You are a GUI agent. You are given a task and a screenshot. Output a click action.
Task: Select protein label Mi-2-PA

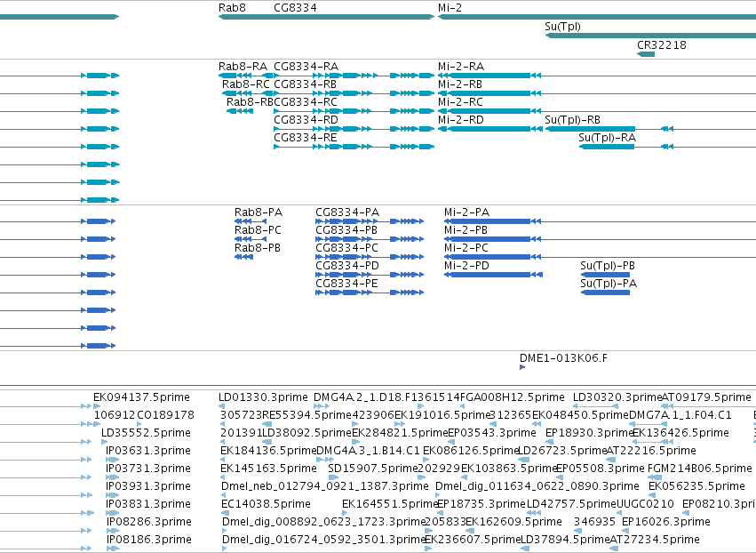pyautogui.click(x=466, y=212)
